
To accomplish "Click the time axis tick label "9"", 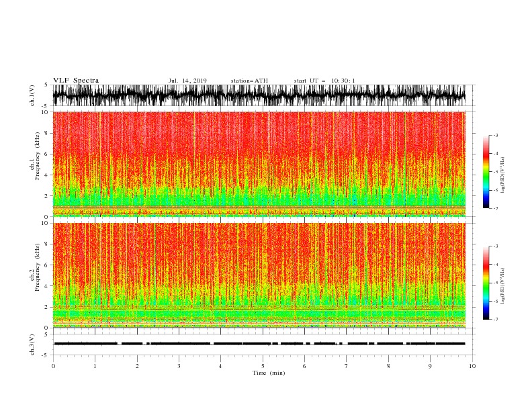I will click(x=430, y=366).
